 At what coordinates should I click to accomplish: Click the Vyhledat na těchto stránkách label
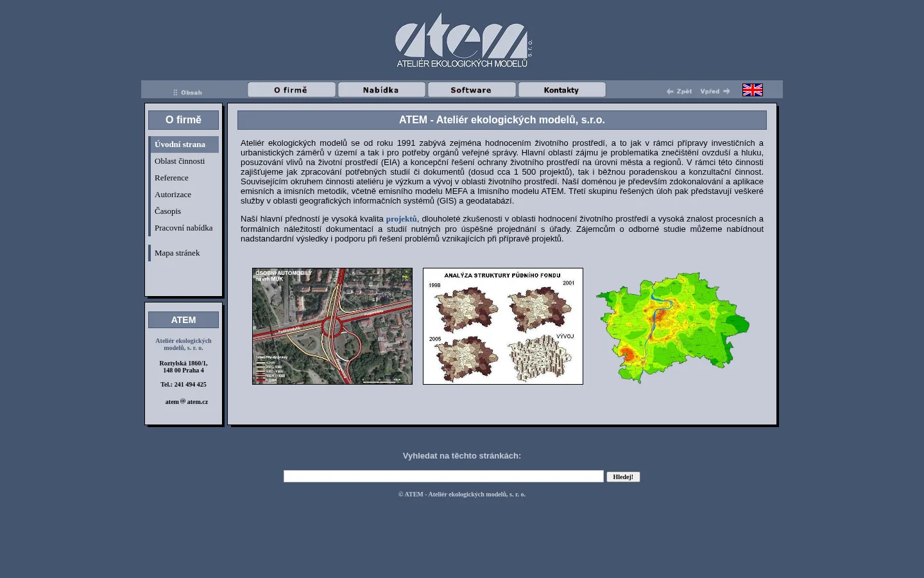point(462,456)
